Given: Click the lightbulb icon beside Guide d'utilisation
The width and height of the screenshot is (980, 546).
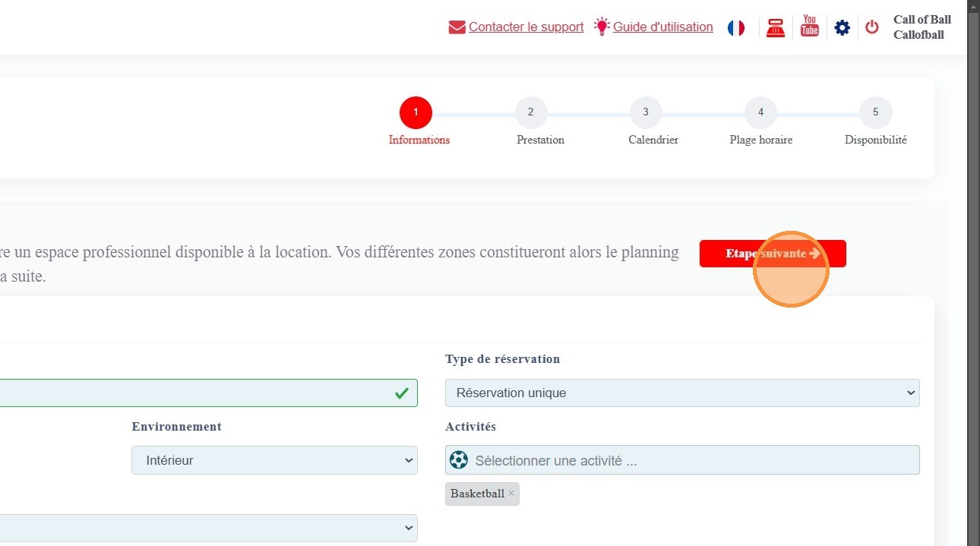Looking at the screenshot, I should (x=602, y=27).
